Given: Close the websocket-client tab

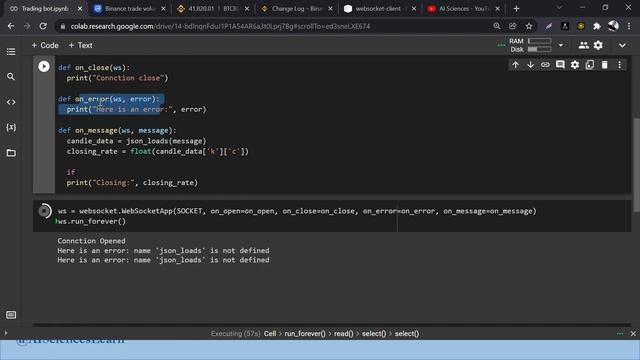Looking at the screenshot, I should click(414, 9).
